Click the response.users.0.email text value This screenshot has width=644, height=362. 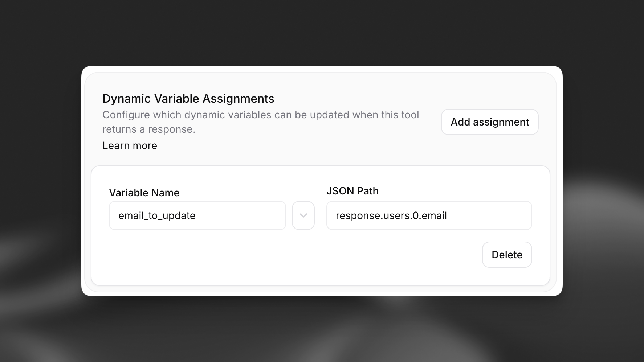coord(391,215)
